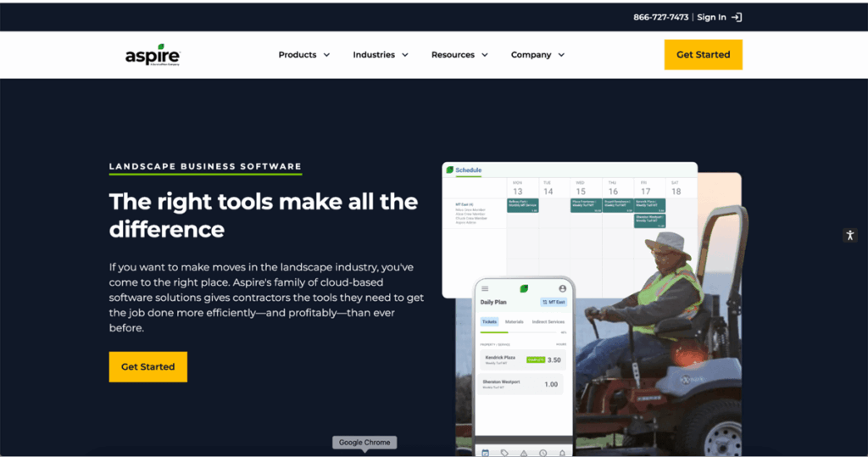Viewport: 868px width, 457px height.
Task: Click the sign-in arrow icon
Action: [737, 17]
